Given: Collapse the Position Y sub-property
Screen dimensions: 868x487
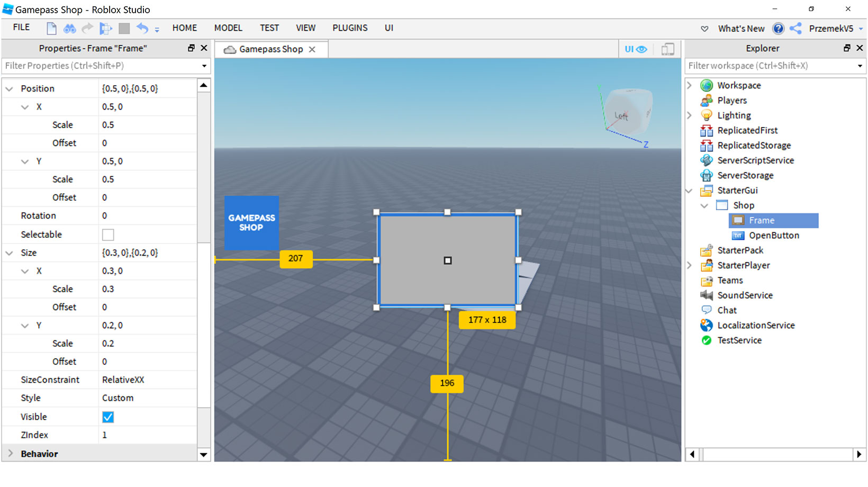Looking at the screenshot, I should point(24,161).
